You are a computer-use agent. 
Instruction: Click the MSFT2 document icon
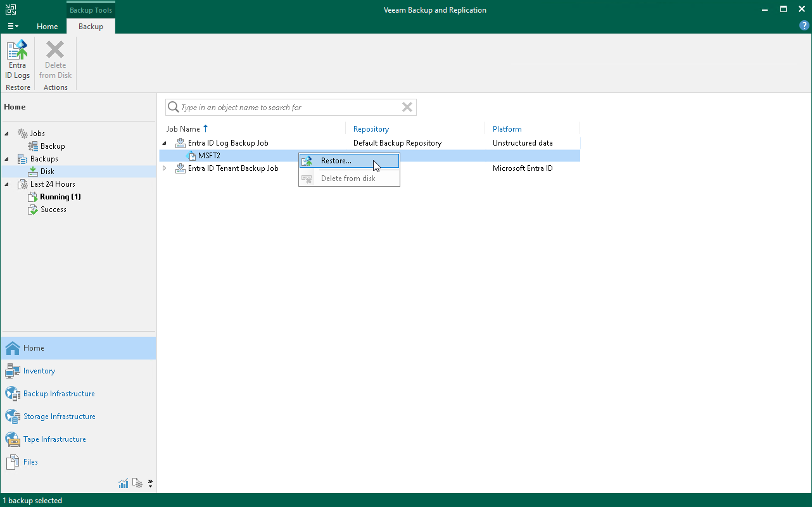[192, 156]
